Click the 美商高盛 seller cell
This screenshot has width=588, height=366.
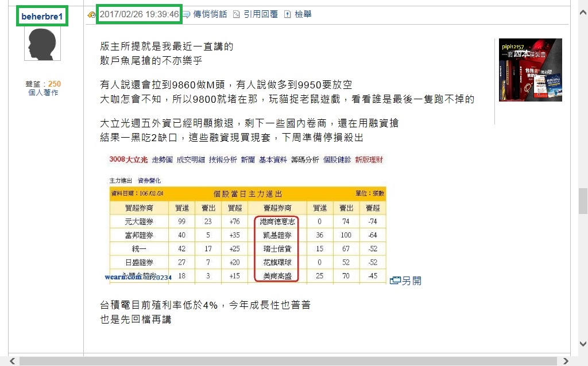[277, 276]
